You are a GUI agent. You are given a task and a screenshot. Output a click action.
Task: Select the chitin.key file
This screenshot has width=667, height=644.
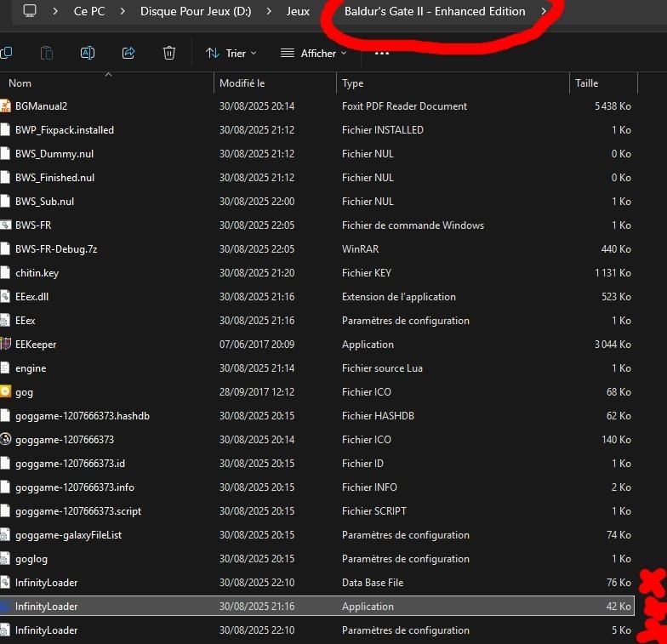[x=37, y=272]
